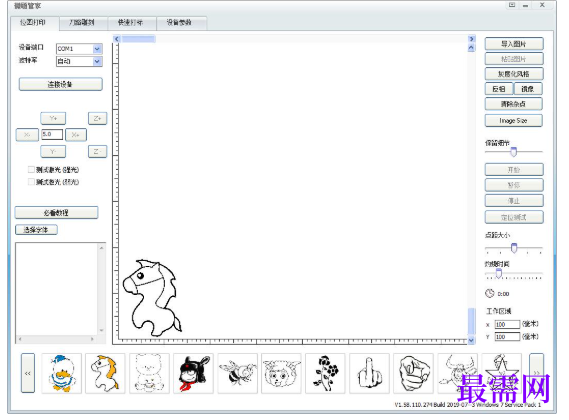The image size is (569, 420).
Task: Click the work area Y field showing 100
Action: [x=507, y=337]
